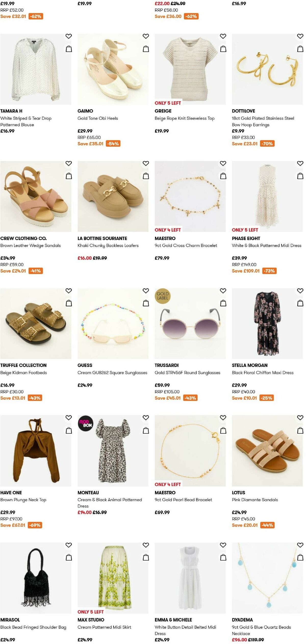Add the Phase Eight Midi Dress to bag
306x644 pixels.
pos(300,176)
